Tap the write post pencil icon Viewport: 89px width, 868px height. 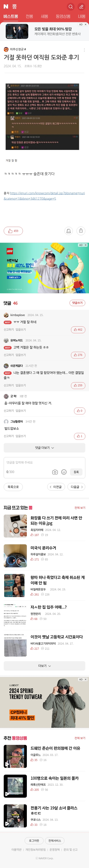coord(81,6)
